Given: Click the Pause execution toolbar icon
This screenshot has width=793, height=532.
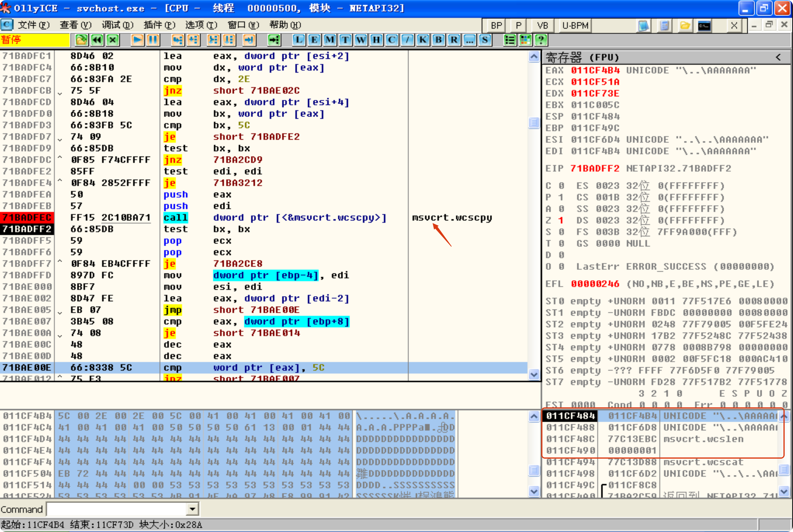Looking at the screenshot, I should (153, 40).
